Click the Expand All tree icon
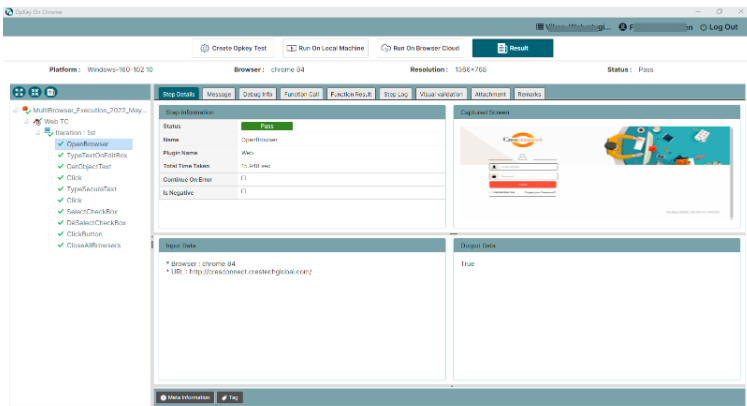Screen dimensions: 747x406 [x=19, y=92]
